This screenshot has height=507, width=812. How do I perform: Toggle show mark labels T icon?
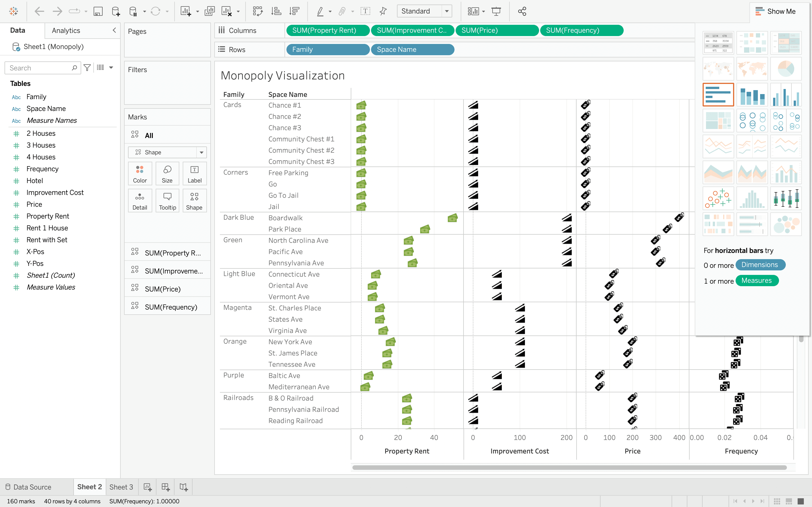(365, 11)
